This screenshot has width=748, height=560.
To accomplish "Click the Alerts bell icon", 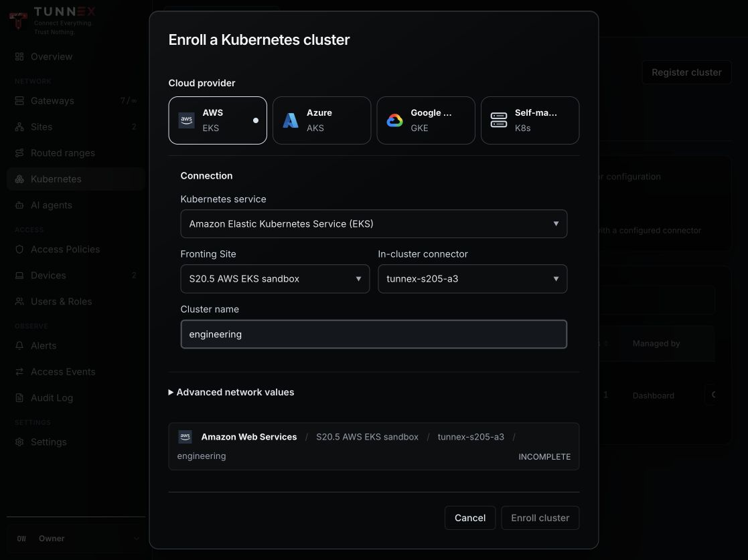I will (x=19, y=345).
